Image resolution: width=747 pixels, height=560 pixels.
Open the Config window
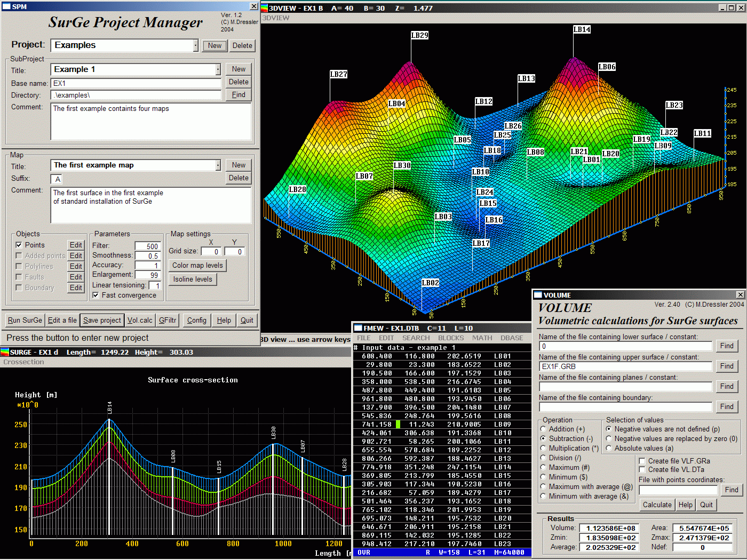tap(196, 320)
